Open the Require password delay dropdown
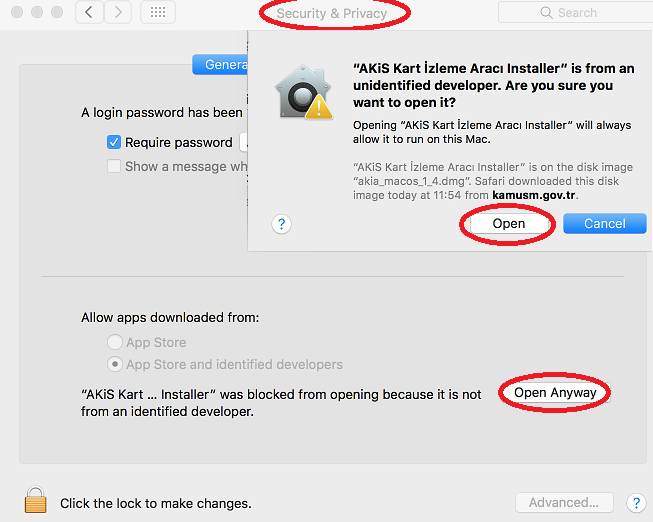653x522 pixels. (x=244, y=142)
